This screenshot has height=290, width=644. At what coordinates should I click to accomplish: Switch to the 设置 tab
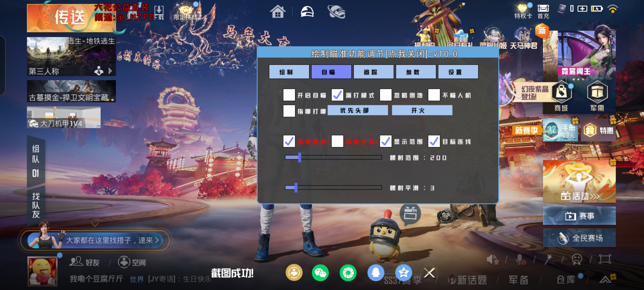458,71
